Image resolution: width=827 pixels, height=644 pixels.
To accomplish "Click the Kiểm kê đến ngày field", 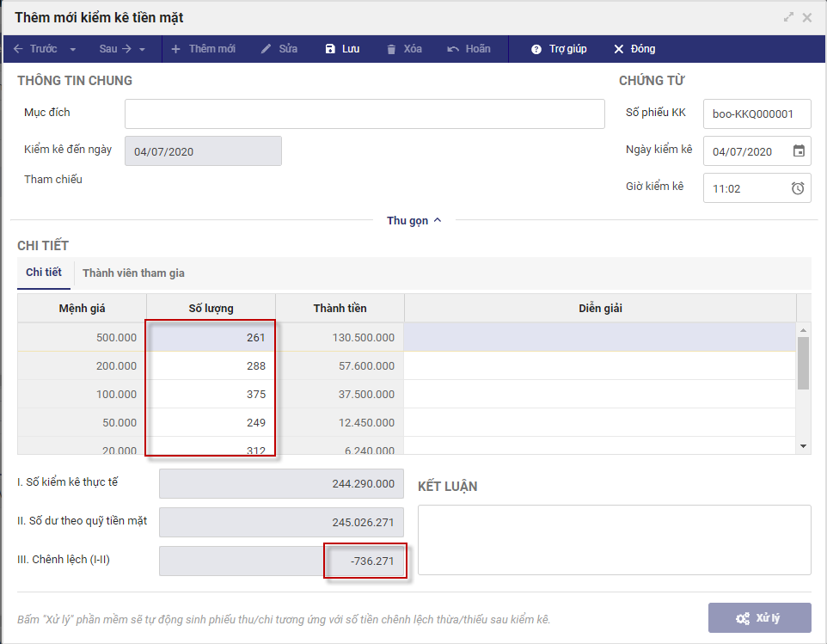I will coord(203,151).
